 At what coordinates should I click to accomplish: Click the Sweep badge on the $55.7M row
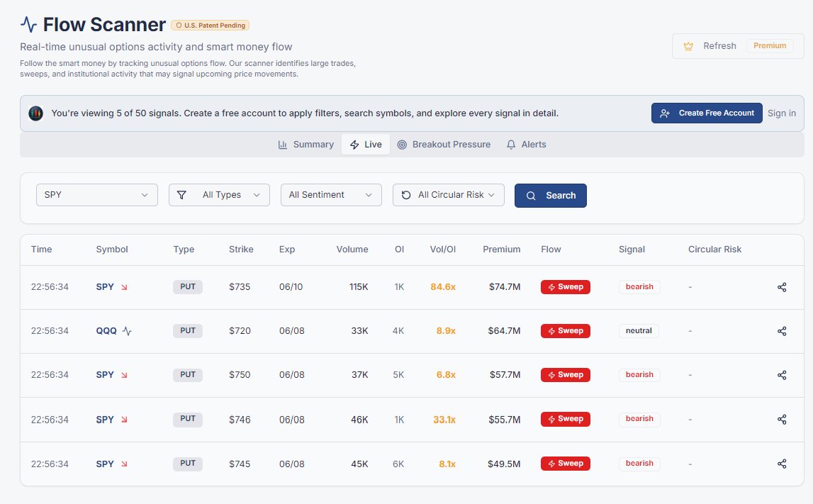coord(565,419)
